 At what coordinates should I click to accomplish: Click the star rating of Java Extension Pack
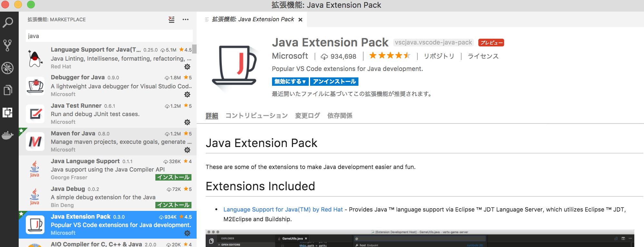coord(390,56)
